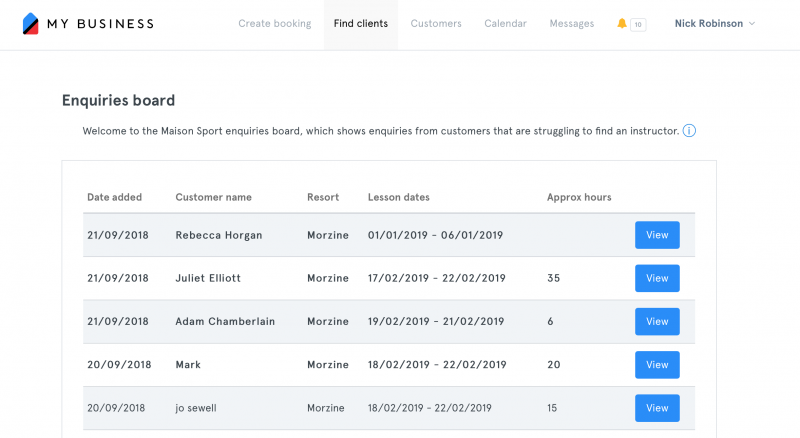Open the Create booking tab
The width and height of the screenshot is (800, 438).
(x=274, y=23)
